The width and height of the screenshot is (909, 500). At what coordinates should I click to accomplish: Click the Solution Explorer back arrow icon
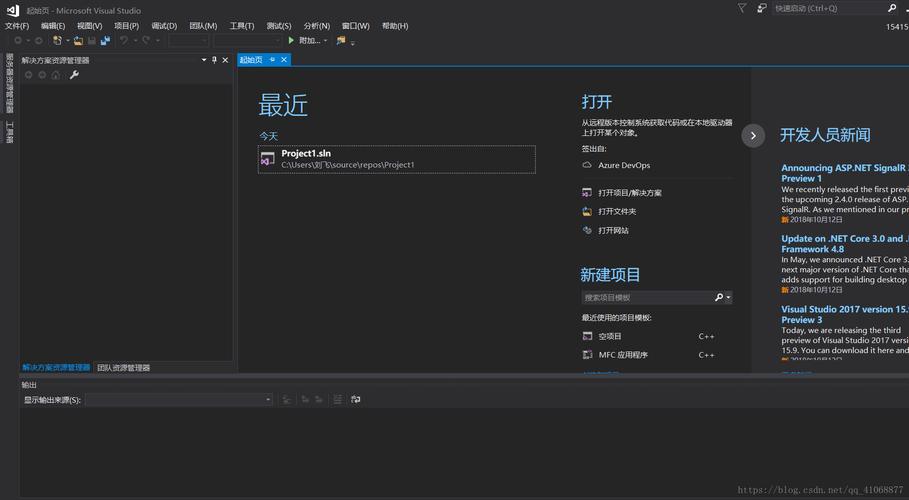coord(28,75)
